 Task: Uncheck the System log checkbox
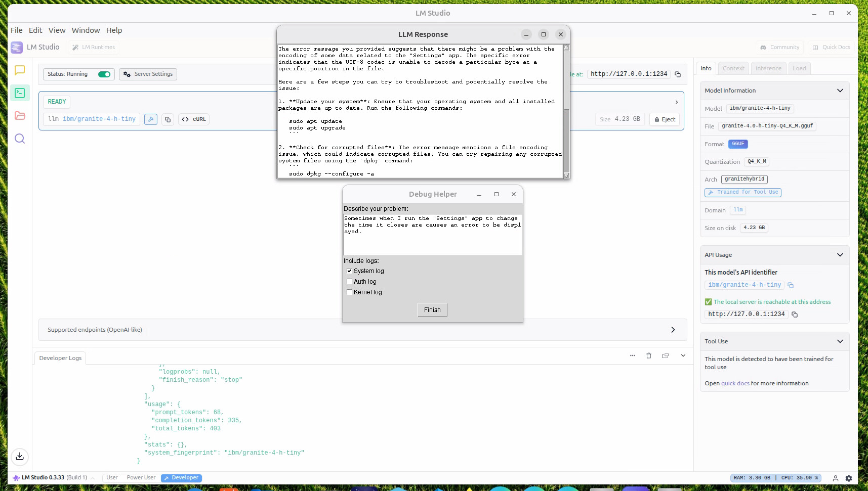click(349, 271)
